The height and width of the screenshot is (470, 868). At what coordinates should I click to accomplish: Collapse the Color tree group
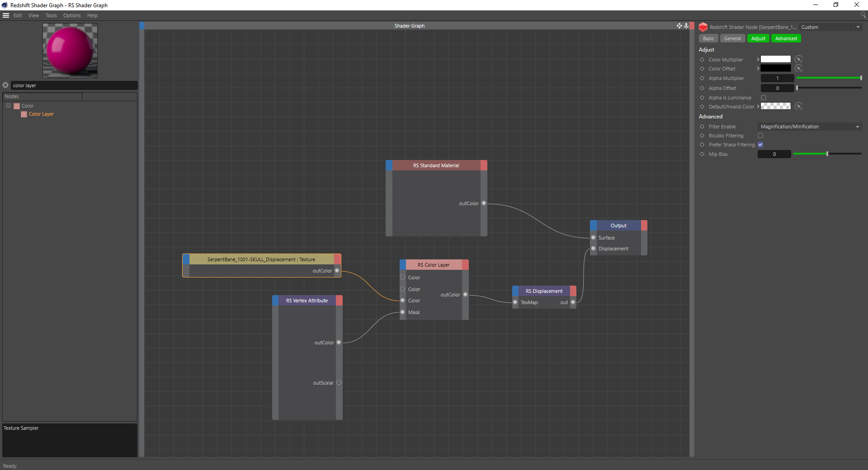(x=8, y=106)
